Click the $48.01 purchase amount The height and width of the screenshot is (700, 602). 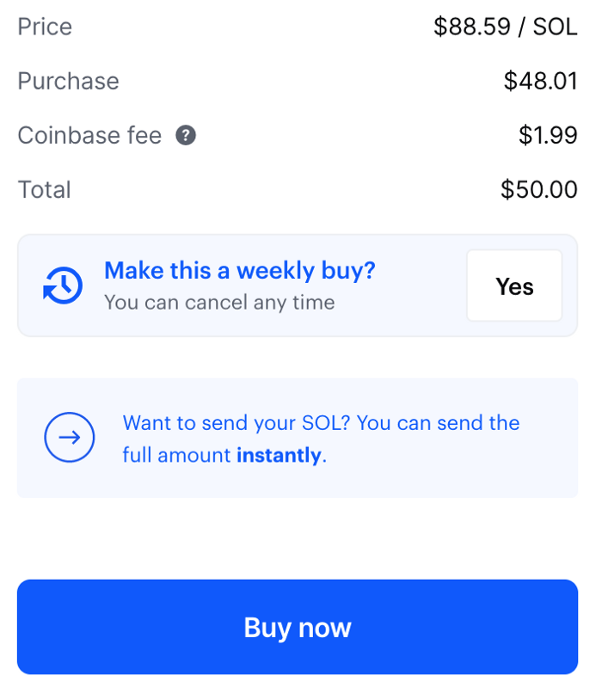point(540,81)
